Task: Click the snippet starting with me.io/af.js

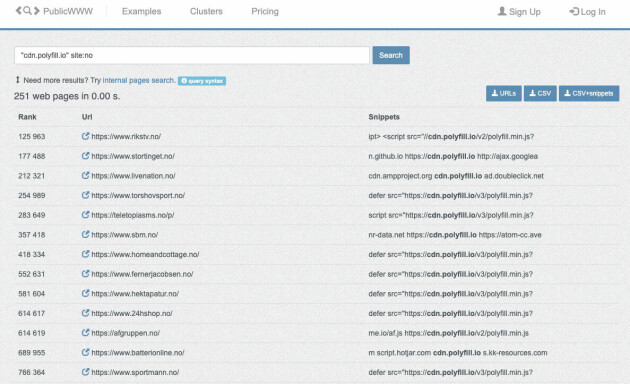Action: click(448, 333)
